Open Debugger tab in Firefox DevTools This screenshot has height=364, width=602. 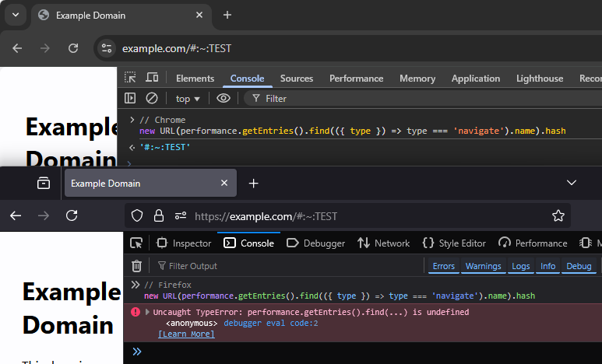316,243
